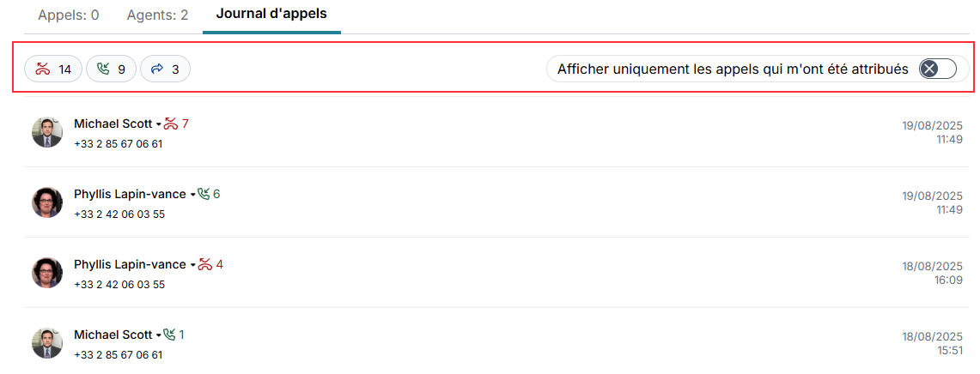Viewport: 980px width, 374px height.
Task: Select the Journal d'appels tab
Action: pos(271,15)
